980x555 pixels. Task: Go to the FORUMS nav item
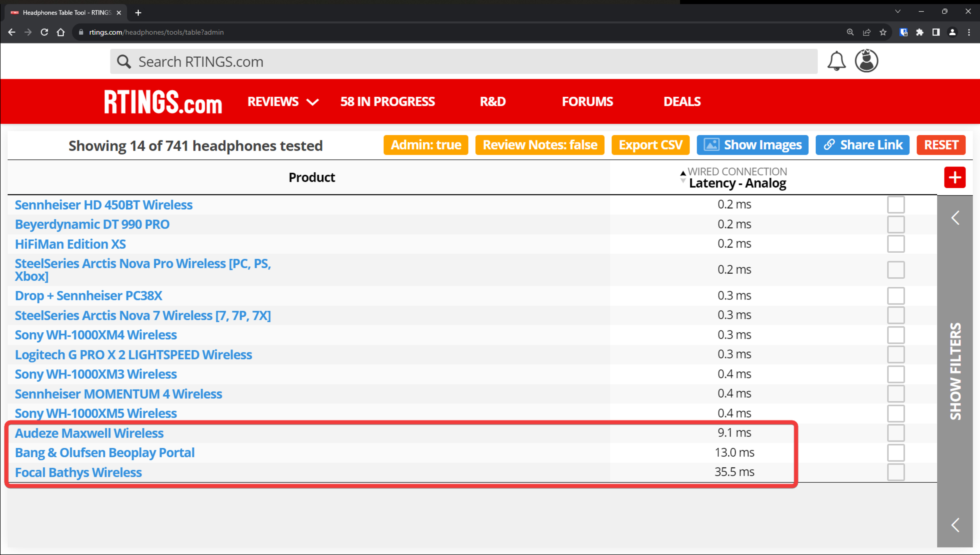587,102
